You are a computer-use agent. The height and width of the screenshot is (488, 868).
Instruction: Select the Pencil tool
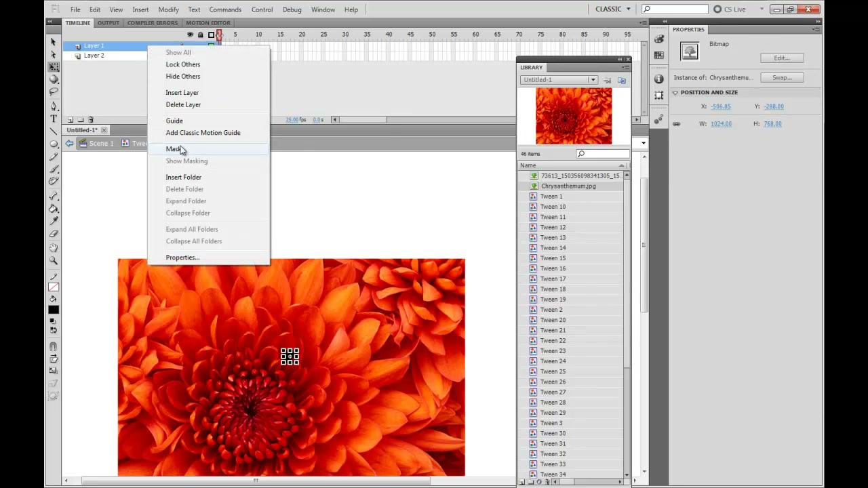pos(54,157)
